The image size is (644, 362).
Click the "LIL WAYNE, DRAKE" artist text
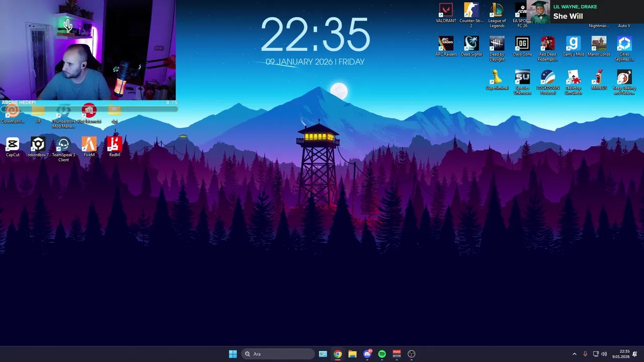pyautogui.click(x=575, y=7)
